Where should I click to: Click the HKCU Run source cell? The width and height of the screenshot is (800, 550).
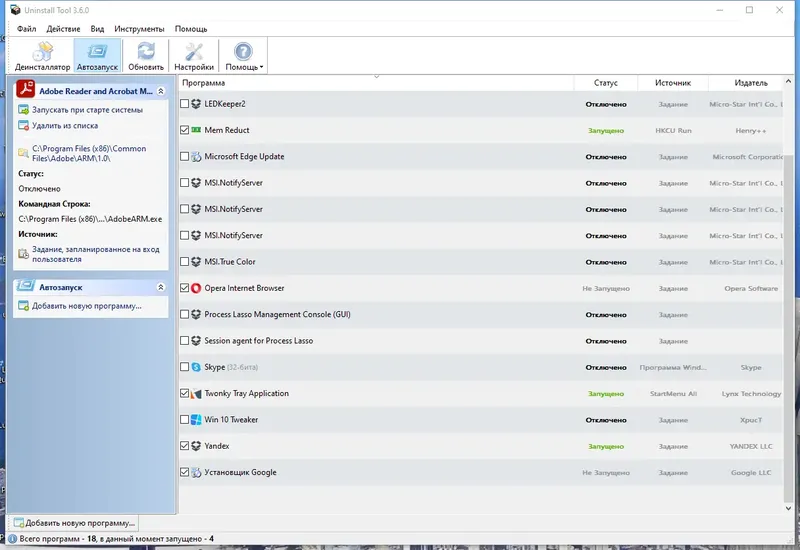tap(673, 131)
